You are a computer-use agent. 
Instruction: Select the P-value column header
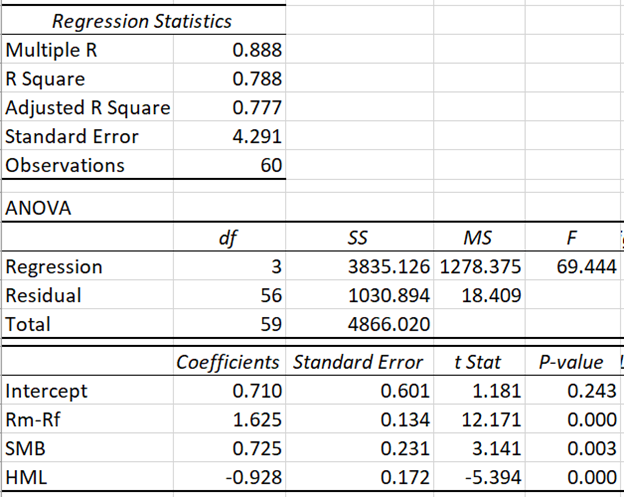(571, 362)
